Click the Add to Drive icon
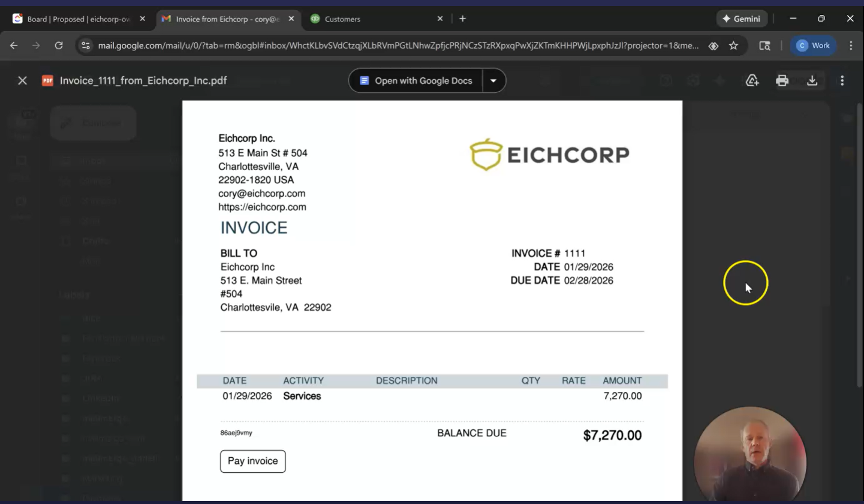Viewport: 864px width, 504px height. coord(752,80)
